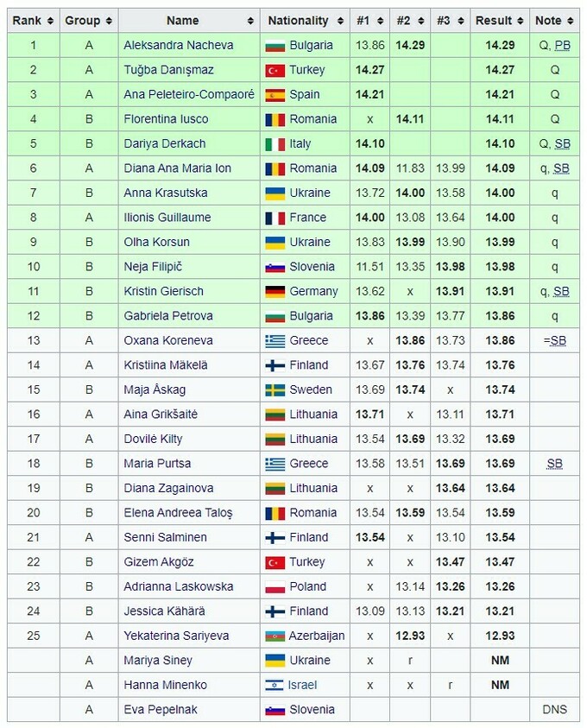Screen dimensions: 587x728
Task: Click Bulgaria flag beside Aleksandra Nacheva
Action: tap(275, 45)
